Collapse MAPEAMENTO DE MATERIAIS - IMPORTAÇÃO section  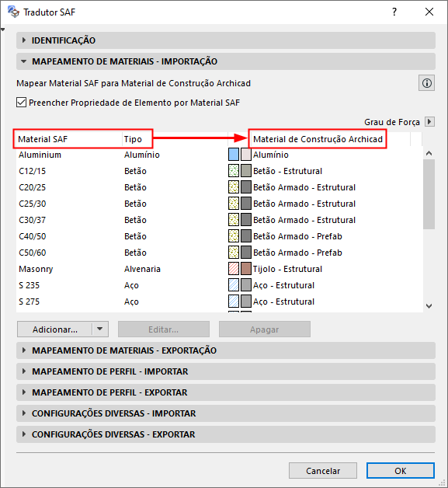226,61
